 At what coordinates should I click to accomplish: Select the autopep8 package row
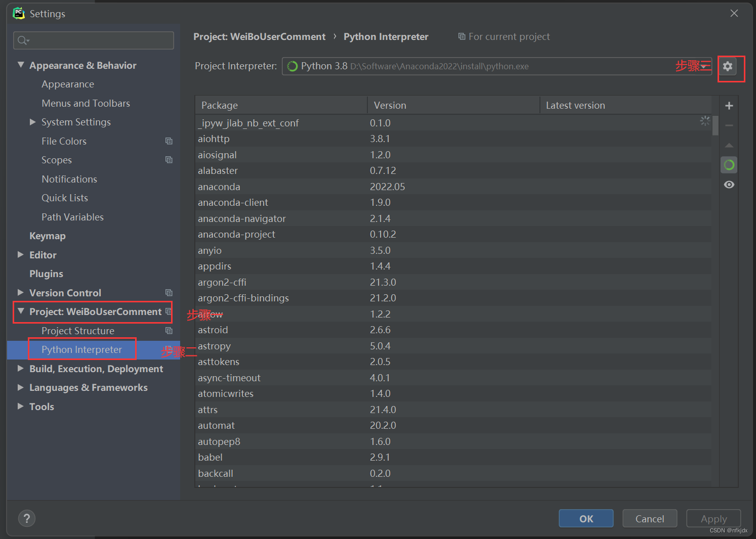tap(453, 441)
